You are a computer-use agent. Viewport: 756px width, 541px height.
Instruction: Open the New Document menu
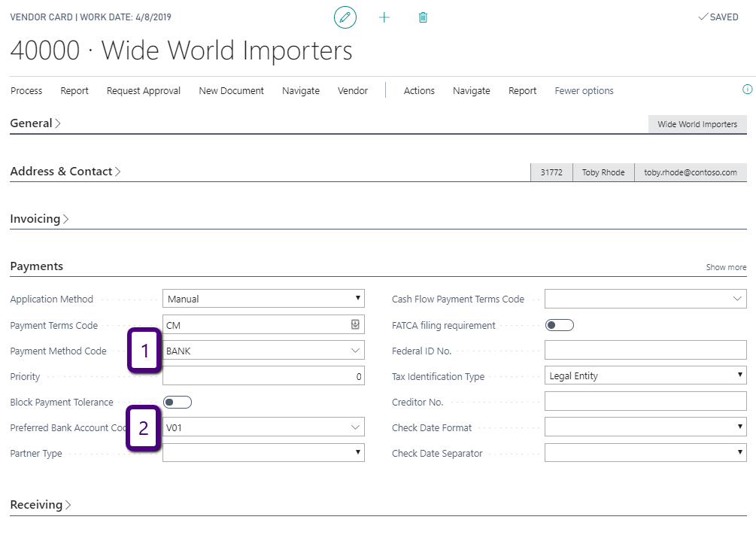(231, 91)
